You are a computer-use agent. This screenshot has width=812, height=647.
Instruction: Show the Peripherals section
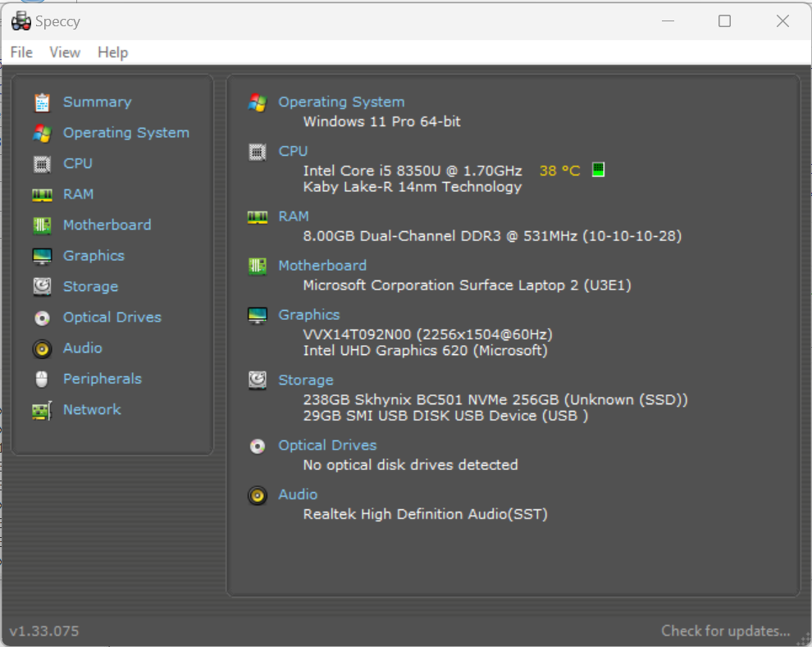coord(103,379)
